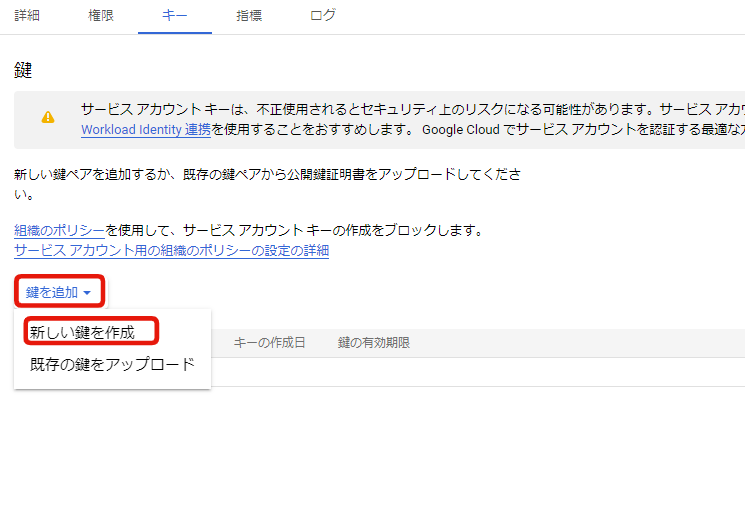Select the キー tab
This screenshot has height=515, width=745.
175,16
